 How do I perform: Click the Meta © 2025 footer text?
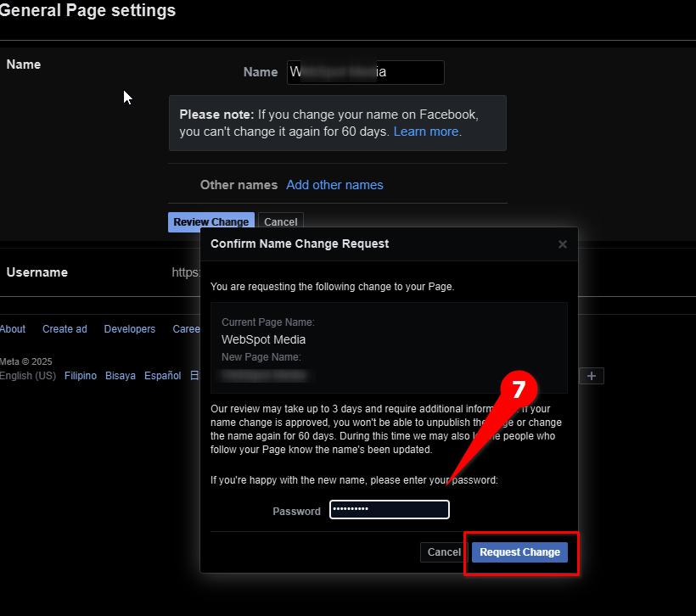26,361
